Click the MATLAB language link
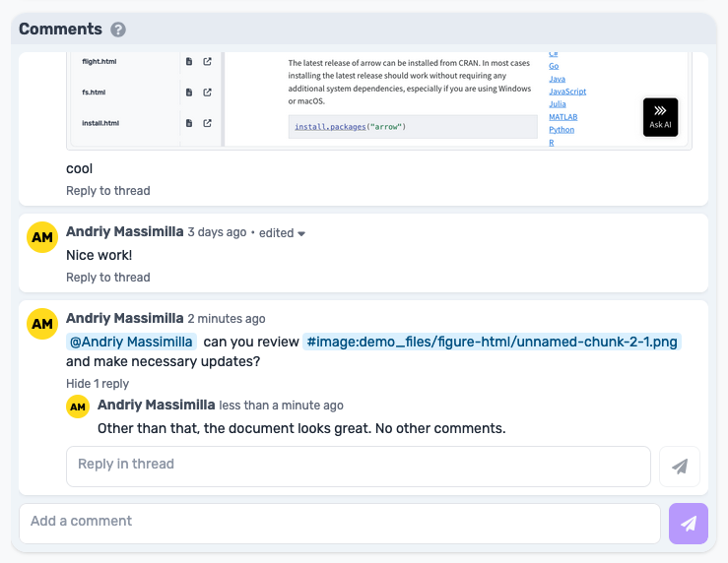 click(x=563, y=117)
